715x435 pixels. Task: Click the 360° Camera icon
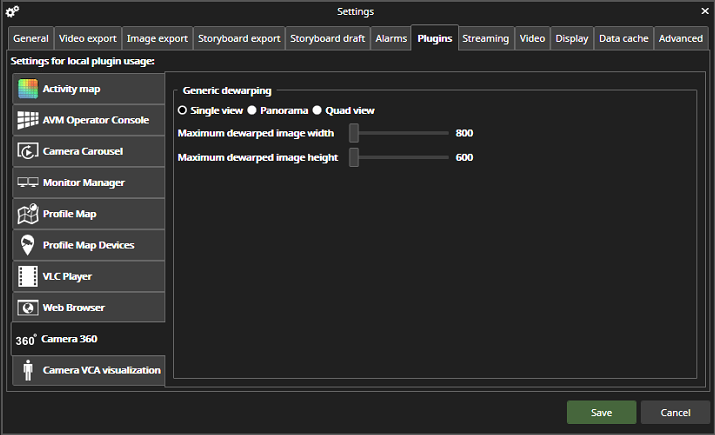pyautogui.click(x=26, y=340)
